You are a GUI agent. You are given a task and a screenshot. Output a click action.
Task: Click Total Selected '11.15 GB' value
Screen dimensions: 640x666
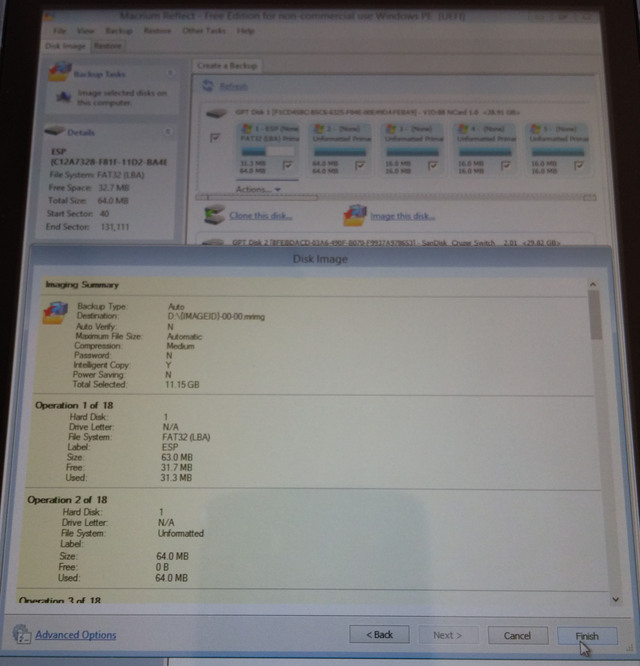(182, 385)
